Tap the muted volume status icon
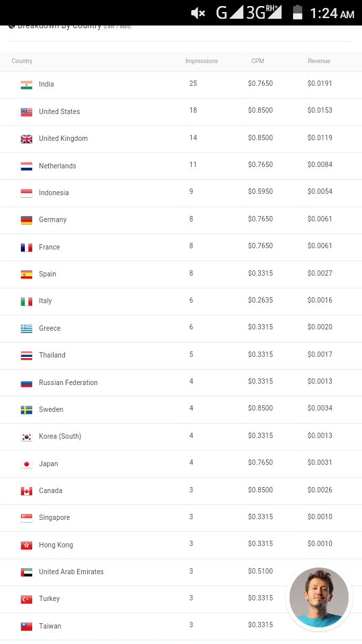The height and width of the screenshot is (644, 362). click(x=198, y=13)
